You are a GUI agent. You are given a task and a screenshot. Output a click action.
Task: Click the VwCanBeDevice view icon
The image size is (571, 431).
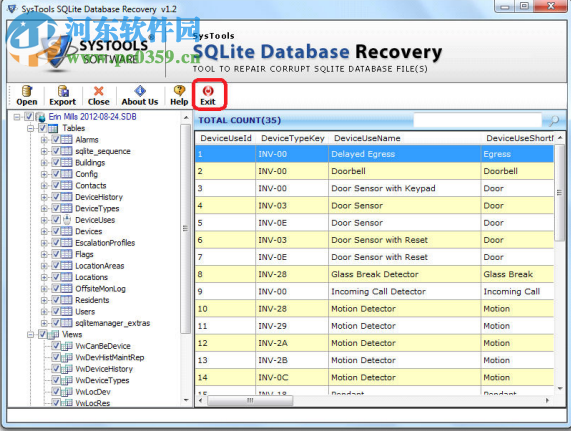tap(67, 346)
